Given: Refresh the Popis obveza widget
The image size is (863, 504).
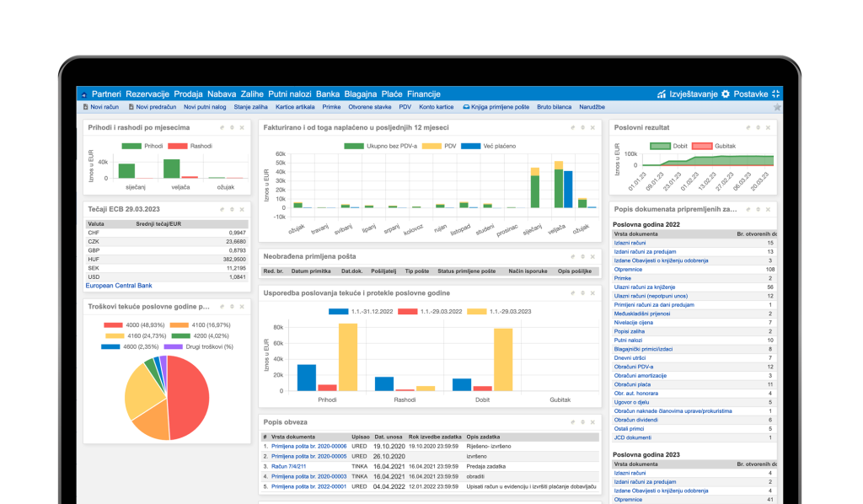Looking at the screenshot, I should click(x=572, y=421).
